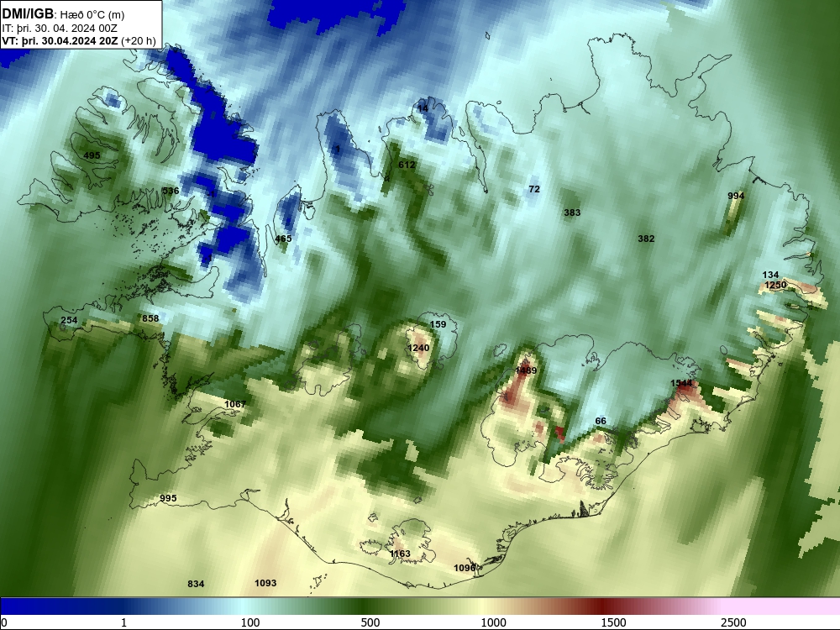Image resolution: width=840 pixels, height=630 pixels.
Task: Click the 66 map value
Action: click(601, 421)
